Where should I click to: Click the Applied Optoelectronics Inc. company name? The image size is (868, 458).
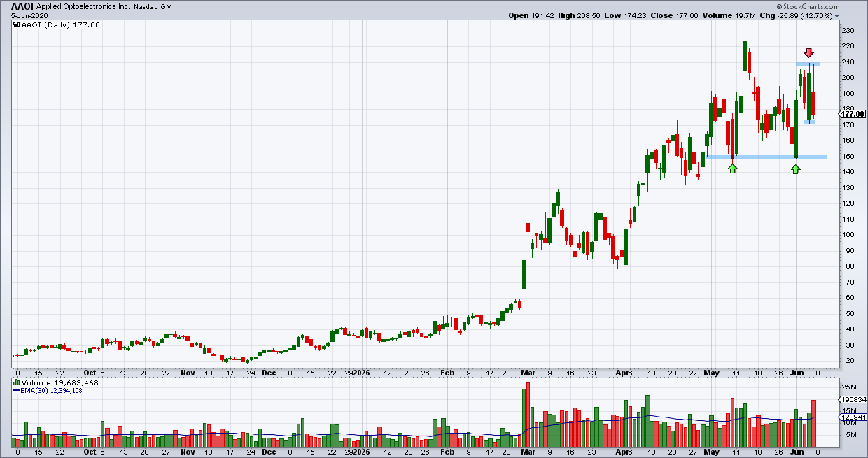82,6
